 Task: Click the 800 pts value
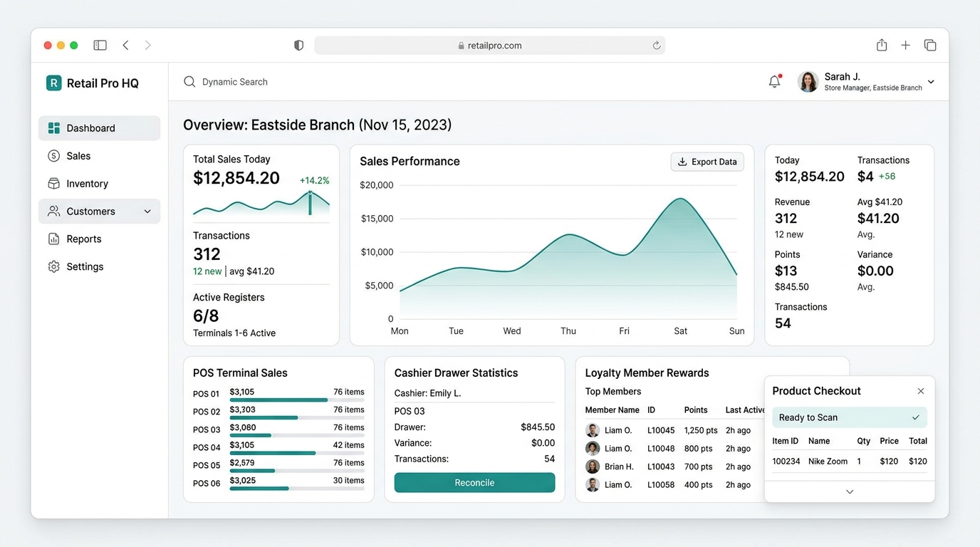point(699,449)
